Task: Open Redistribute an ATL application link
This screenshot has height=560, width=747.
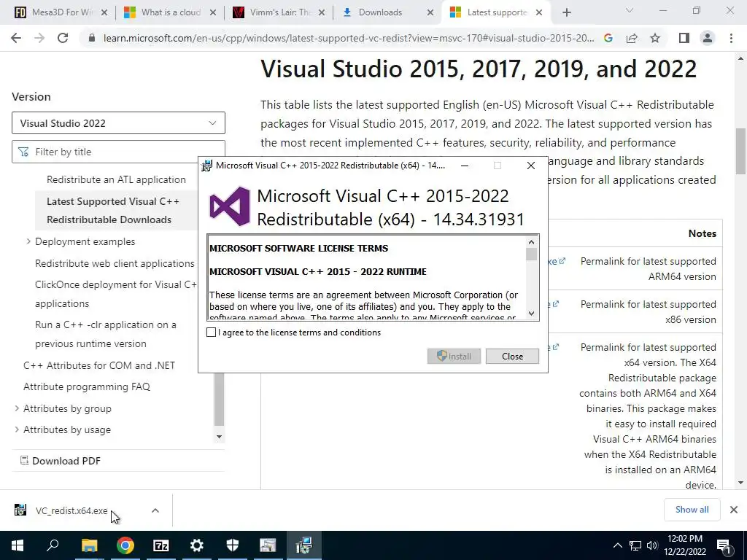Action: click(x=116, y=179)
